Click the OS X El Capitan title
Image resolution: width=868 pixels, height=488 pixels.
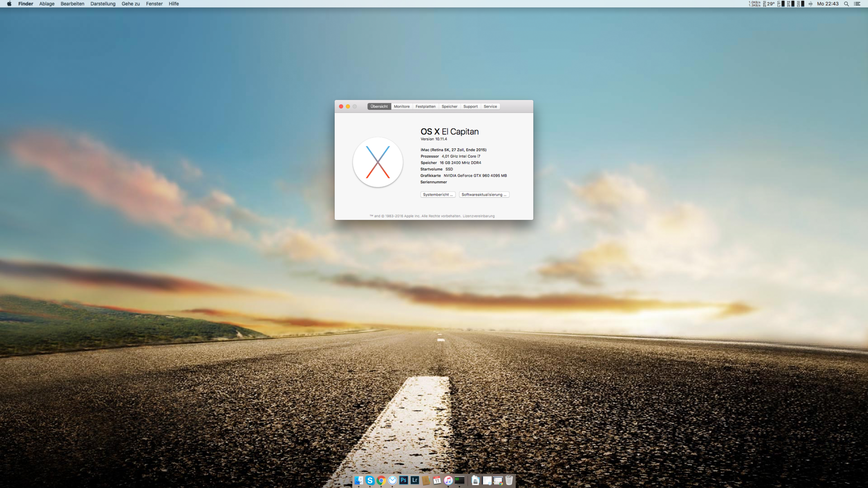click(449, 131)
